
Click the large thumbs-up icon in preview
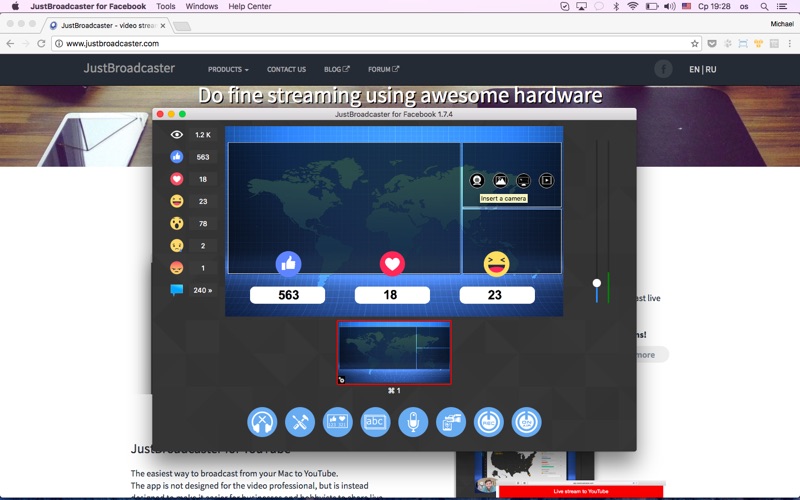coord(288,264)
